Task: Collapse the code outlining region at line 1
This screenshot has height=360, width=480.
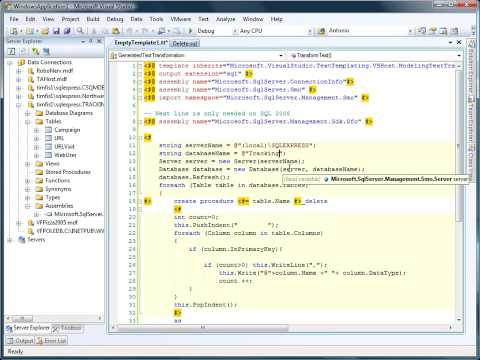Action: pyautogui.click(x=140, y=66)
